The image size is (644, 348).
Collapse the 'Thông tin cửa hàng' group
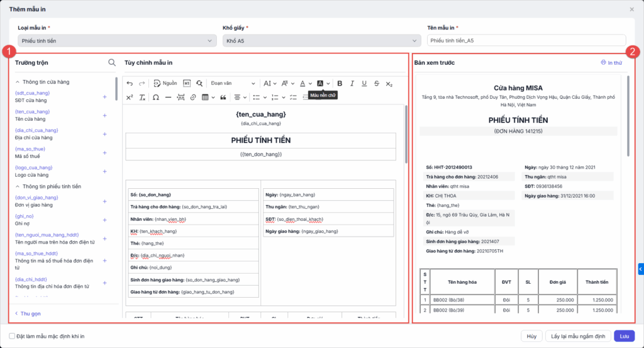tap(17, 82)
